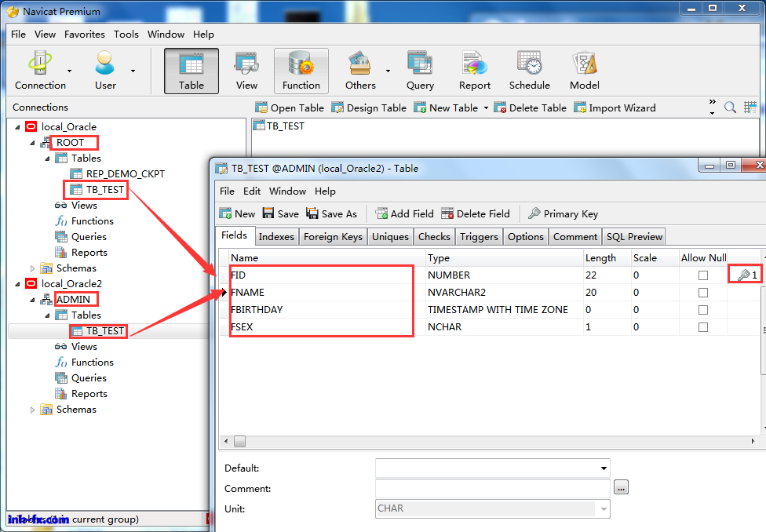Select TB_TEST in the object list pane
Viewport: 766px width, 532px height.
(279, 126)
